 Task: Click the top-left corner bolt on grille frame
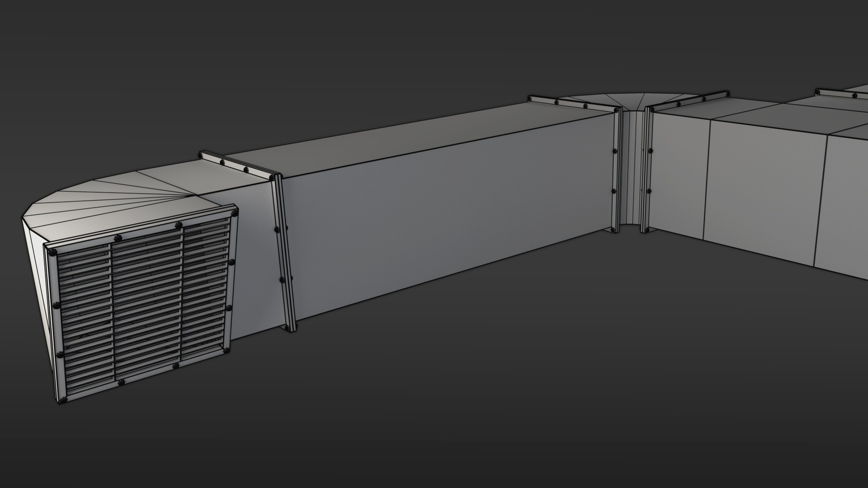[53, 251]
